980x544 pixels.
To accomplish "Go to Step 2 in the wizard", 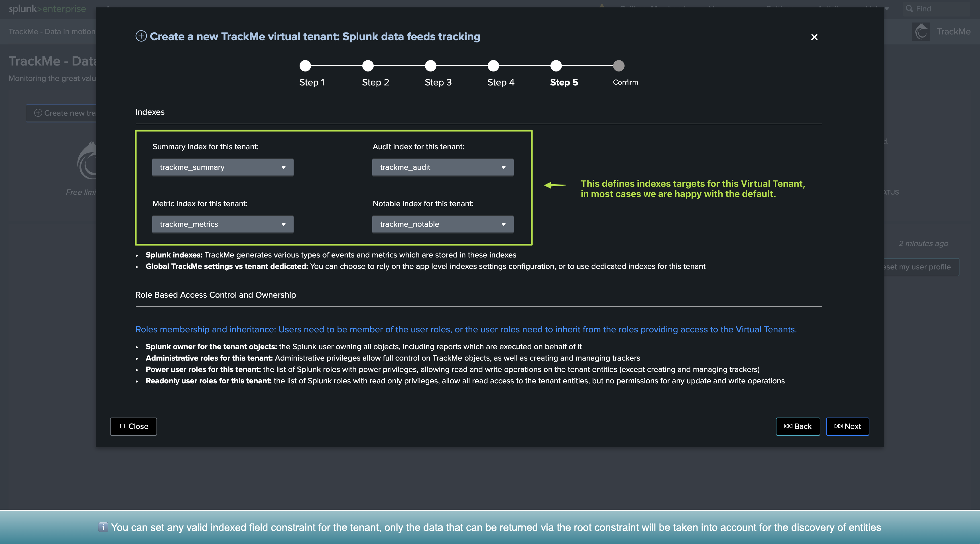I will click(368, 66).
